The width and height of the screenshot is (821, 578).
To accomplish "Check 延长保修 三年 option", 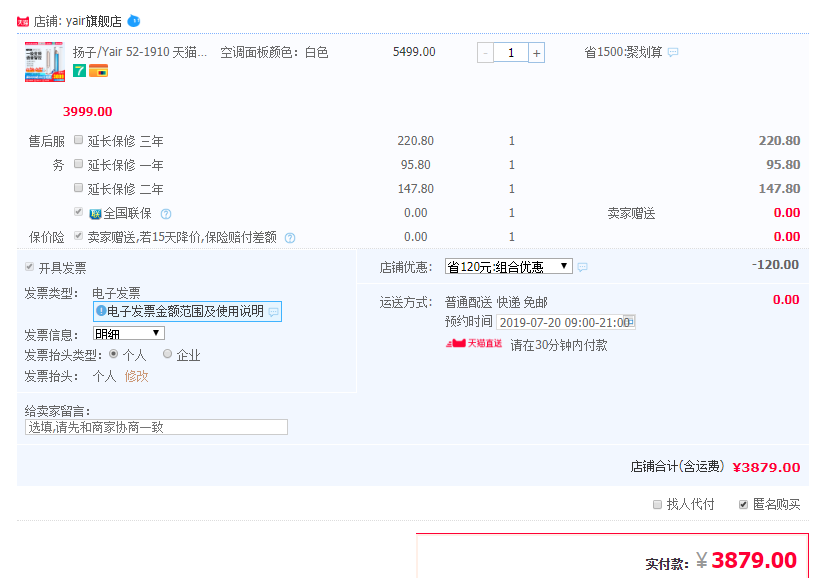I will pos(79,140).
